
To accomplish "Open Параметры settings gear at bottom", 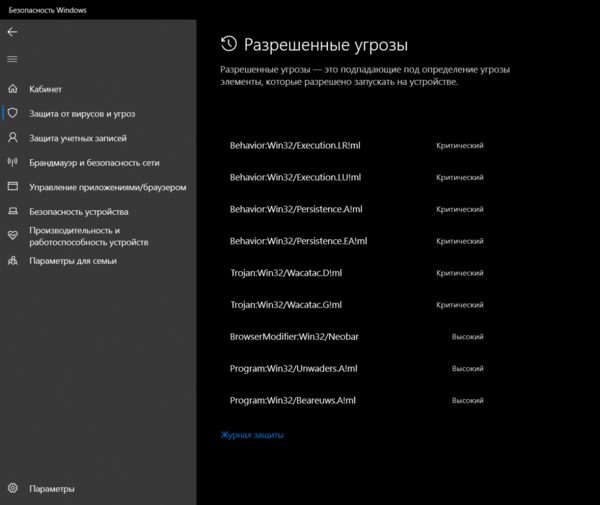I will click(12, 489).
